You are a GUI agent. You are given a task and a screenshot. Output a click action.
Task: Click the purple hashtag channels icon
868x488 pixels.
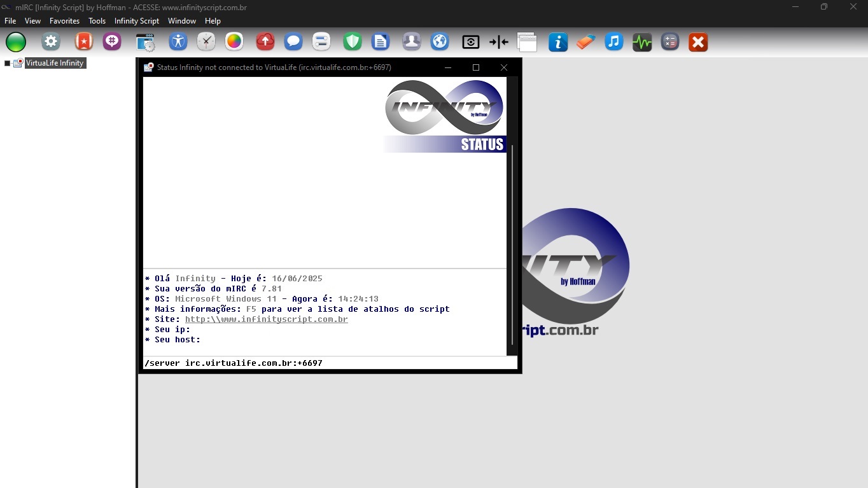(112, 43)
